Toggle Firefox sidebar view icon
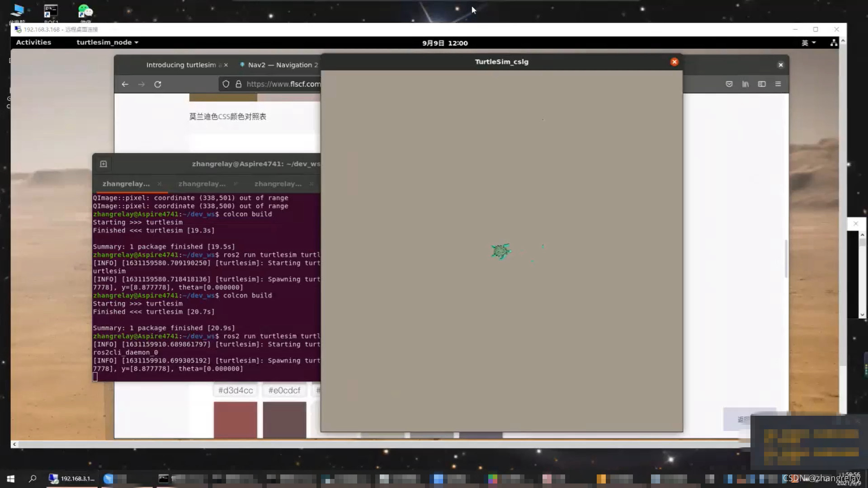This screenshot has height=488, width=868. (x=762, y=84)
